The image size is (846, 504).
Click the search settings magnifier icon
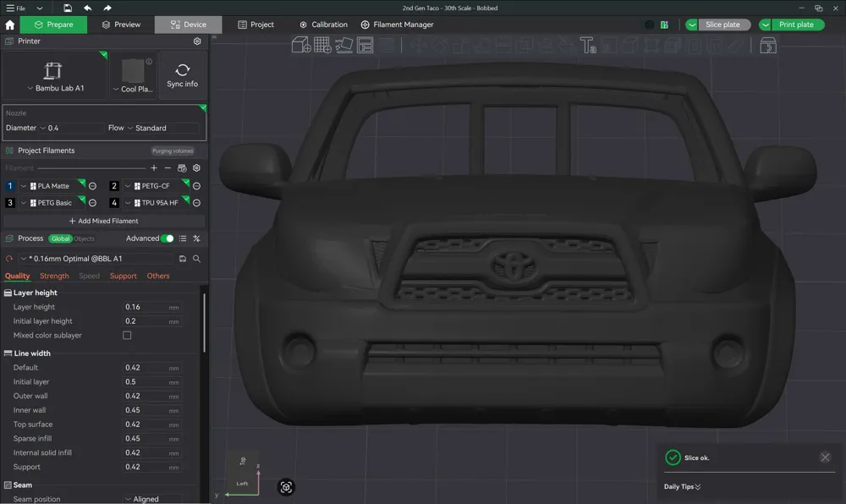tap(197, 259)
